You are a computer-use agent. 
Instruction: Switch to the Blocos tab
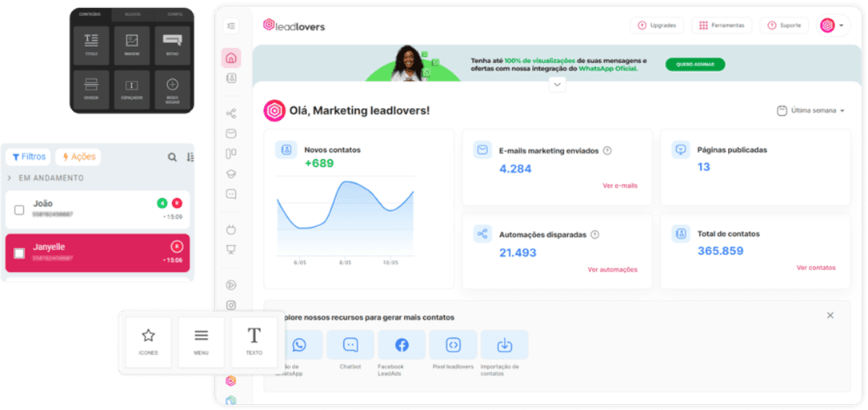132,14
